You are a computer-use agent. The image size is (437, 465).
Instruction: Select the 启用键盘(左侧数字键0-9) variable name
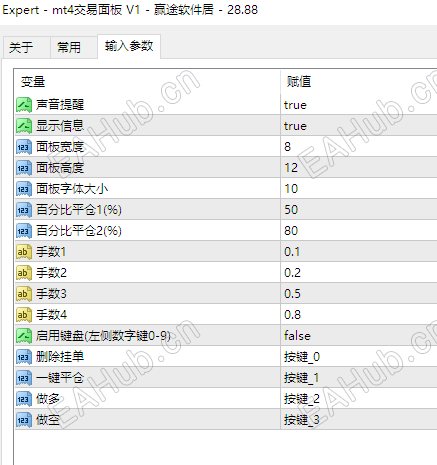[x=103, y=336]
